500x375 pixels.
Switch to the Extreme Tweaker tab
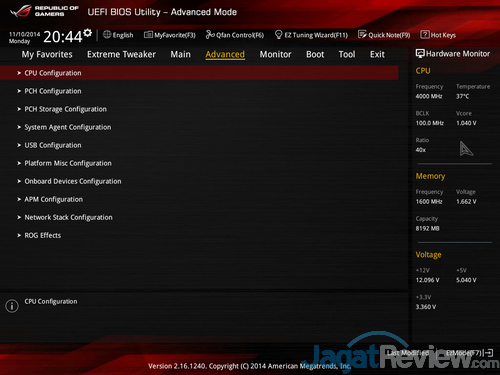click(x=121, y=54)
